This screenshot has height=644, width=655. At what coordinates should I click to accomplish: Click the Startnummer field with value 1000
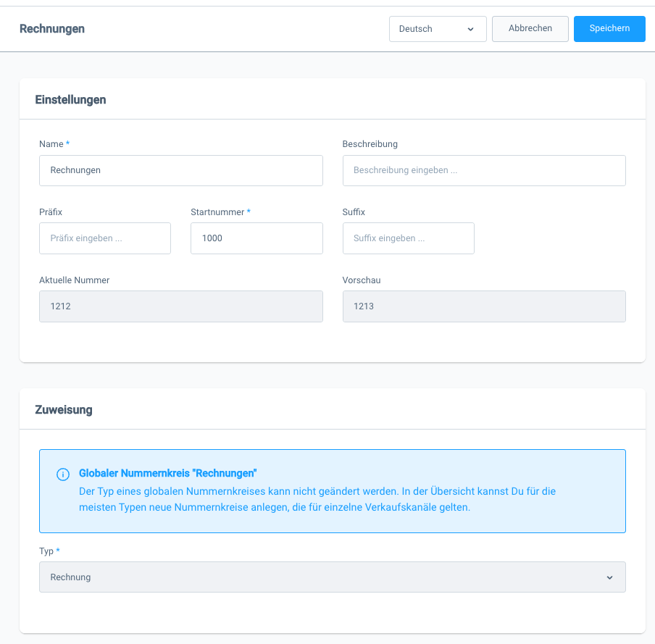[256, 238]
